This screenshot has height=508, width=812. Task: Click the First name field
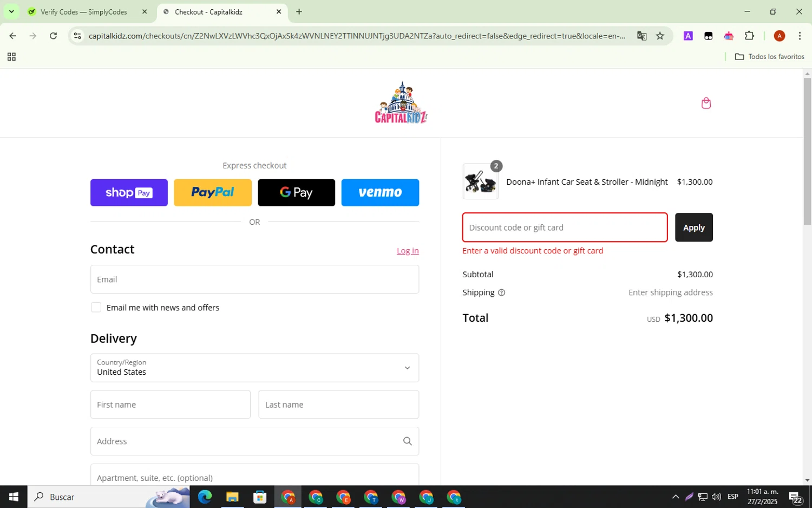coord(171,405)
